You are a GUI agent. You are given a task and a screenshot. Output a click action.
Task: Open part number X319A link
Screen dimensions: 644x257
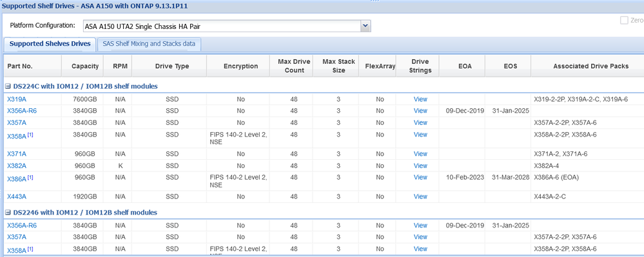[x=17, y=99]
